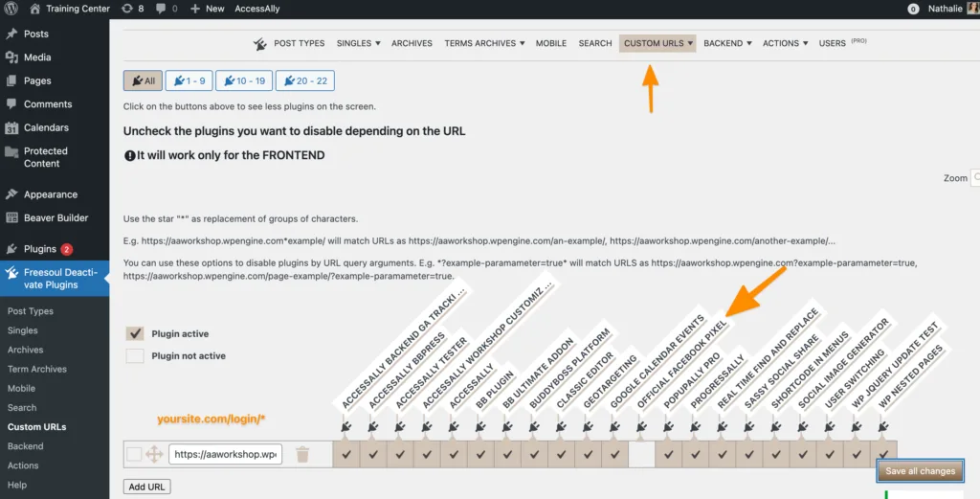Viewport: 980px width, 499px height.
Task: Click plug icon under BB Plugin
Action: [480, 427]
